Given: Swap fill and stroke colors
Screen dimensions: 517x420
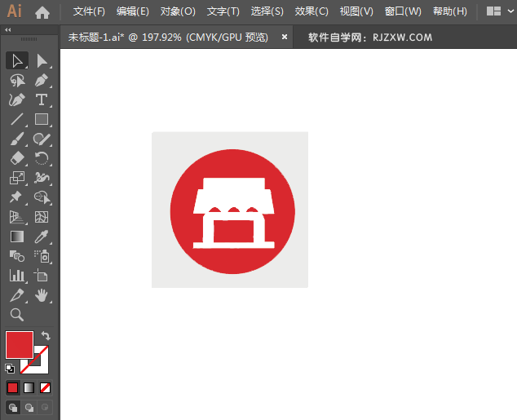Looking at the screenshot, I should pos(46,336).
